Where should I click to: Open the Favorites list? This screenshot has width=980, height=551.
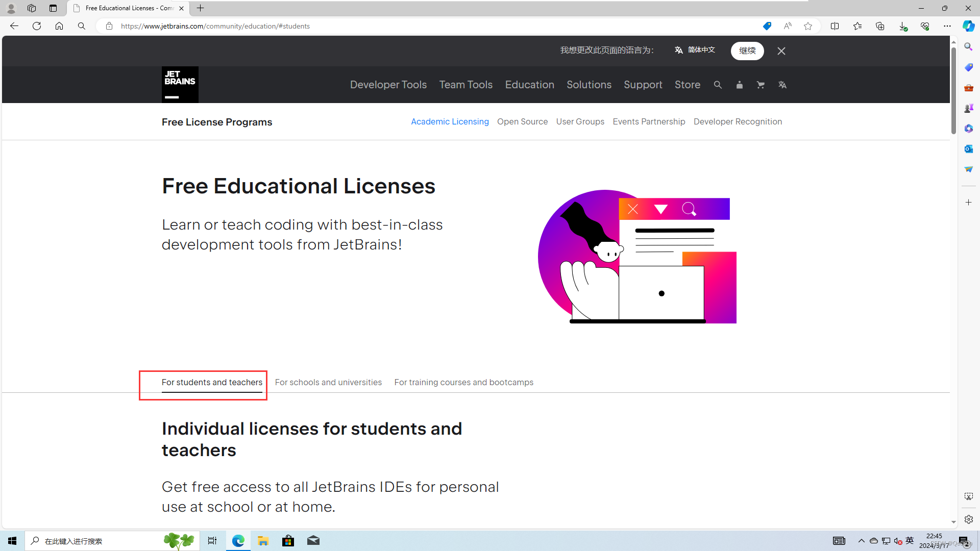coord(857,26)
